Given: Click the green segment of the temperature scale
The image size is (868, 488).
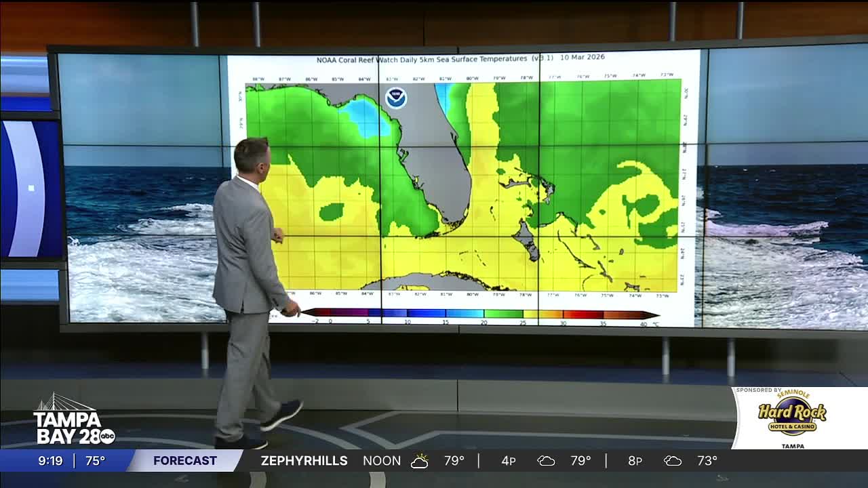Looking at the screenshot, I should click(503, 314).
